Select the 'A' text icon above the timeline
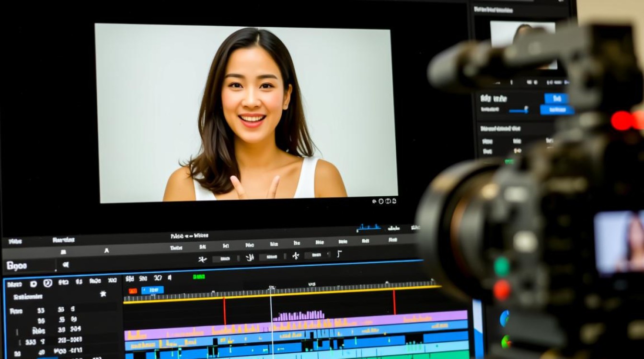The width and height of the screenshot is (644, 359). (106, 250)
